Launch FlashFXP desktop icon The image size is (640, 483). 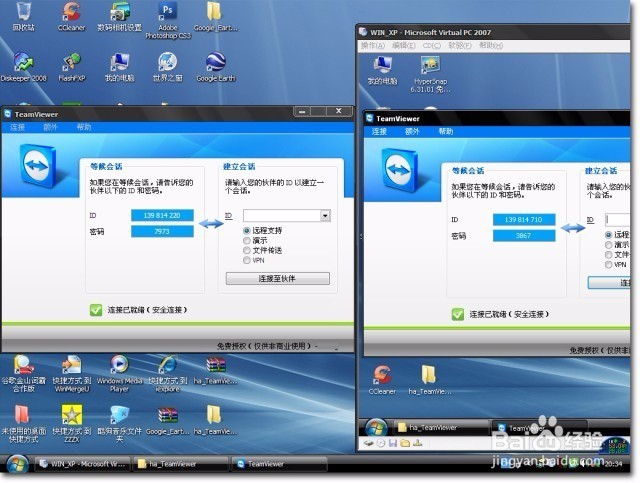pos(71,67)
